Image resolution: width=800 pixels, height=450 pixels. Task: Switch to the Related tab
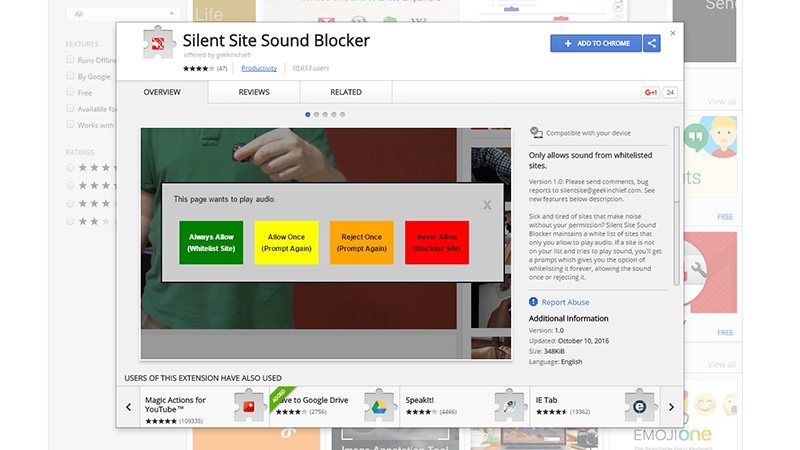(346, 92)
